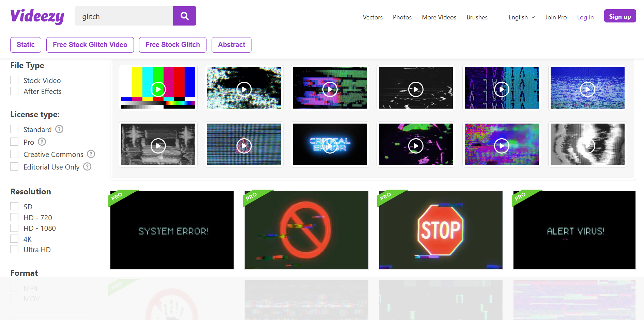The height and width of the screenshot is (320, 644).
Task: Switch to the Photos section
Action: (402, 17)
